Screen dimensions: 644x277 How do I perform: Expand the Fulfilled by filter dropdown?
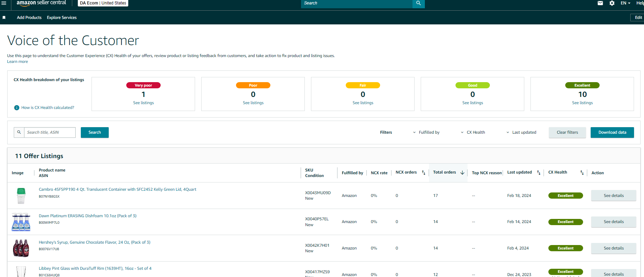pyautogui.click(x=426, y=132)
